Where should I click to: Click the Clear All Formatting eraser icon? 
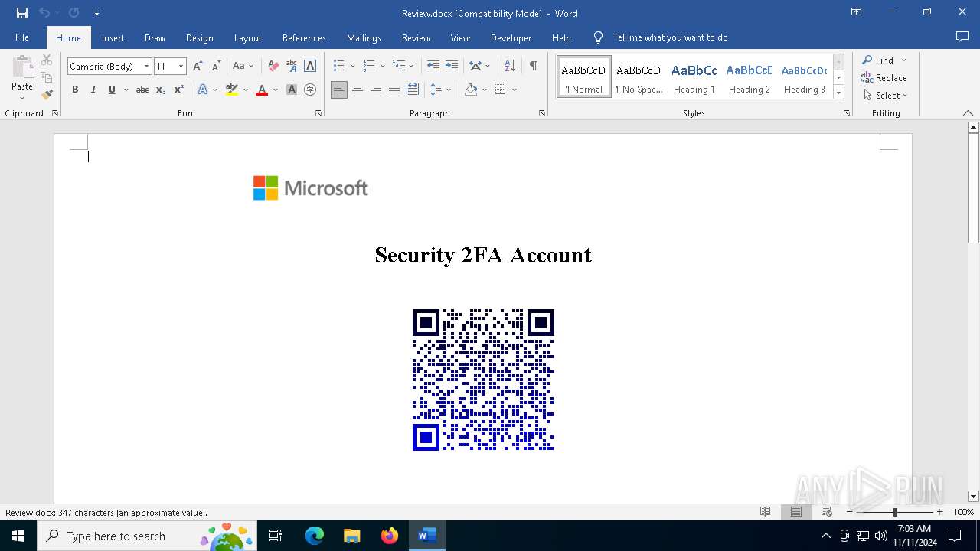[x=273, y=67]
